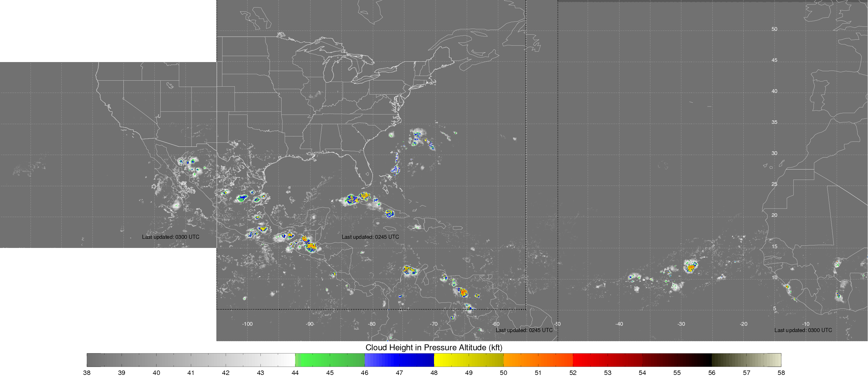Click the 'Cloud Height in Pressure Altitude (kft)' title
The width and height of the screenshot is (868, 379).
click(434, 347)
